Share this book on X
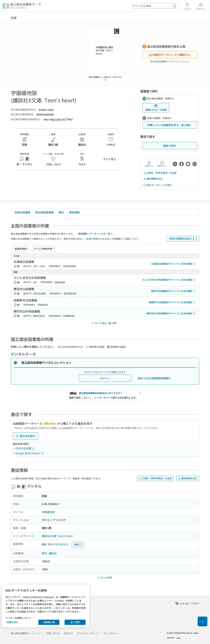This screenshot has width=210, height=644. pos(175,164)
